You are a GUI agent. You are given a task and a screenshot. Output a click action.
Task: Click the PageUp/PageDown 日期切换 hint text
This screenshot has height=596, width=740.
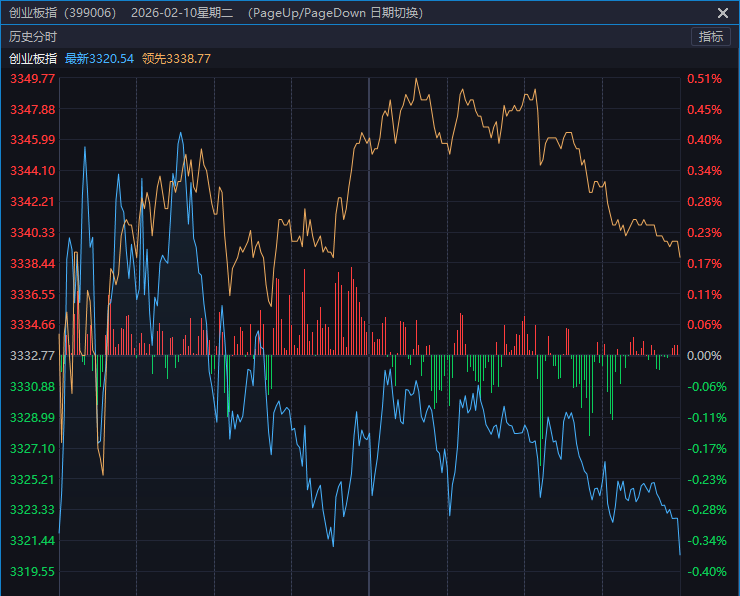pyautogui.click(x=337, y=12)
